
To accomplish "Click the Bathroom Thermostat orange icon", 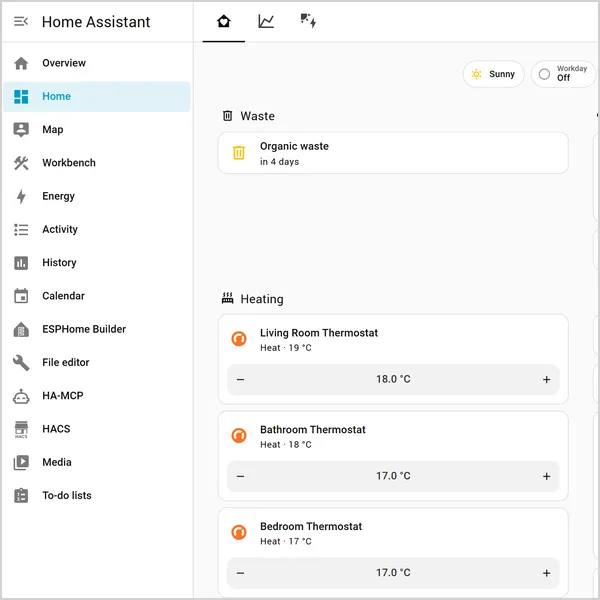I will (239, 435).
